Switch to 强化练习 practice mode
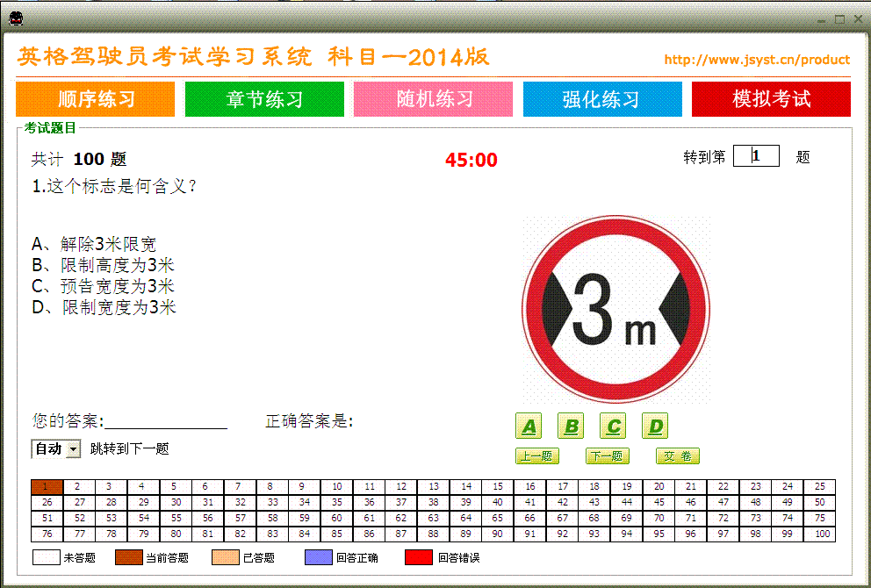871x588 pixels. [601, 98]
